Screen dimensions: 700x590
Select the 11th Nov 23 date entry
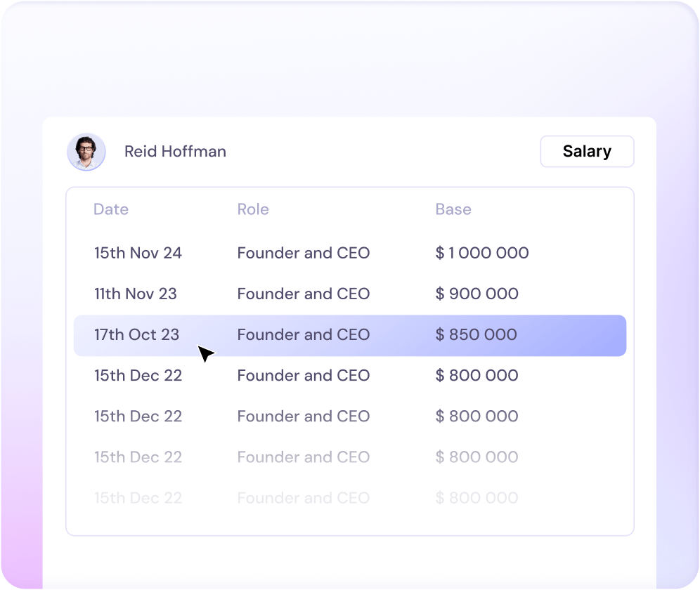click(x=136, y=294)
